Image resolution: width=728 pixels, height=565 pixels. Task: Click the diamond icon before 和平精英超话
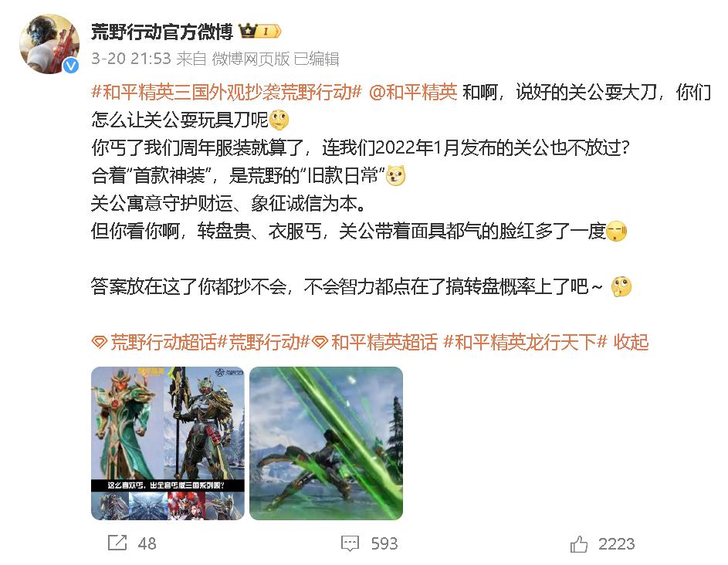point(320,343)
